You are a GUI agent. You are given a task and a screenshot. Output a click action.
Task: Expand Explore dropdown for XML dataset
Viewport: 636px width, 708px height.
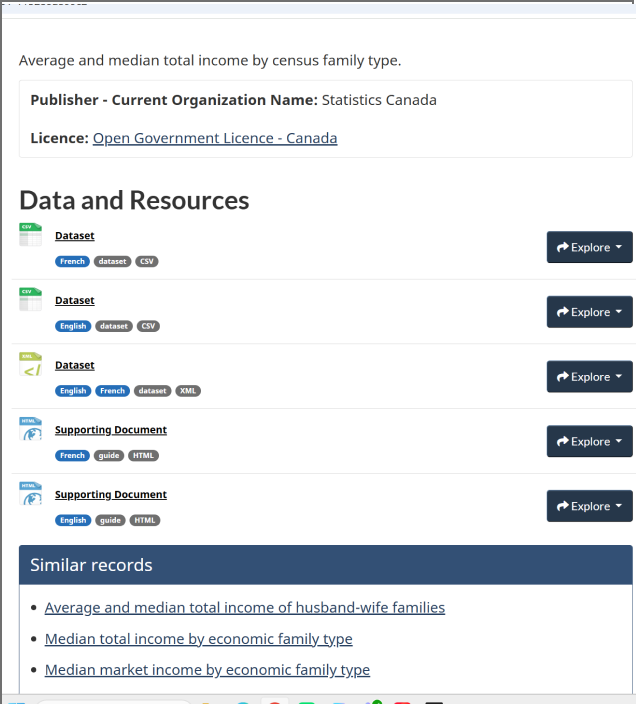pos(590,377)
